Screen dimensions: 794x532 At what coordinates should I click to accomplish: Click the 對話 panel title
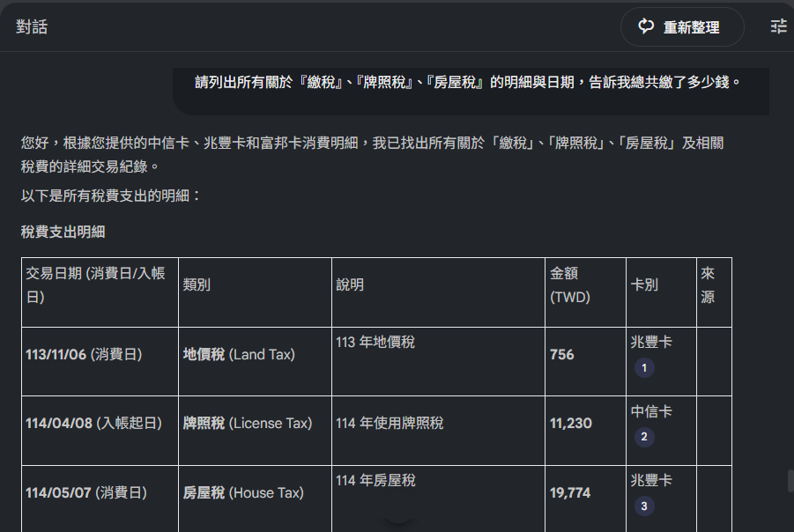click(32, 26)
